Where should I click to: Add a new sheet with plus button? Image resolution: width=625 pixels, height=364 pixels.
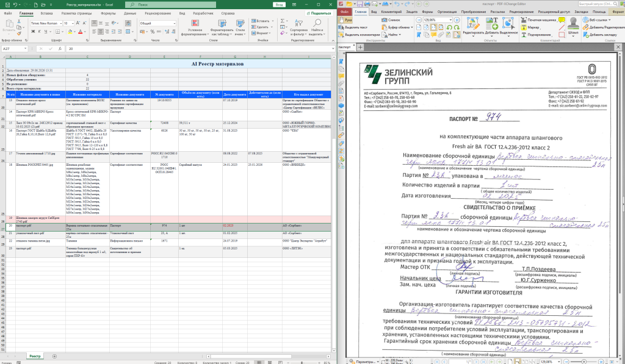click(54, 356)
